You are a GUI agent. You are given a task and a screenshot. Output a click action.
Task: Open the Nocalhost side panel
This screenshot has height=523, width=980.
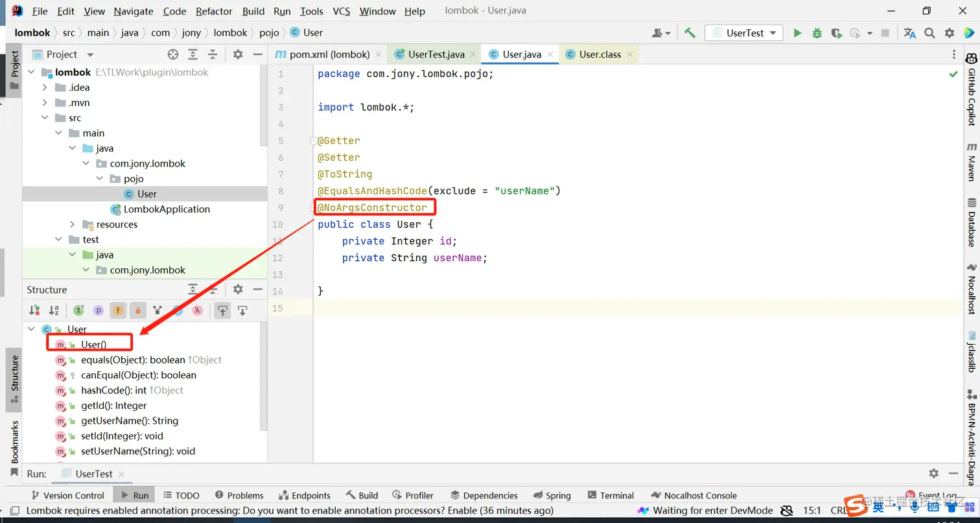pyautogui.click(x=971, y=289)
